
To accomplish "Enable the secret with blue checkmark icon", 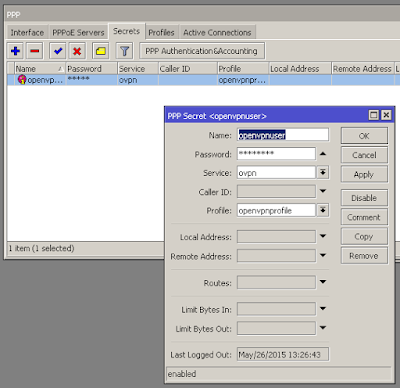I will pyautogui.click(x=58, y=51).
